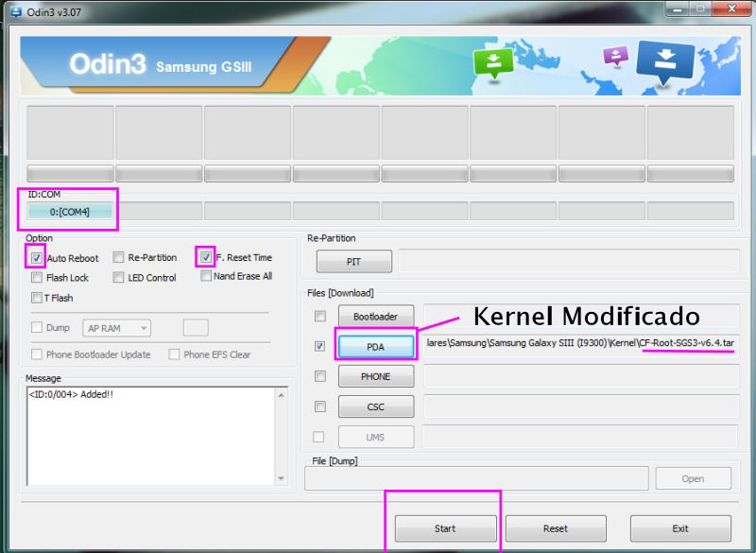Viewport: 756px width, 553px height.
Task: Click the PHONE file button
Action: pos(375,376)
